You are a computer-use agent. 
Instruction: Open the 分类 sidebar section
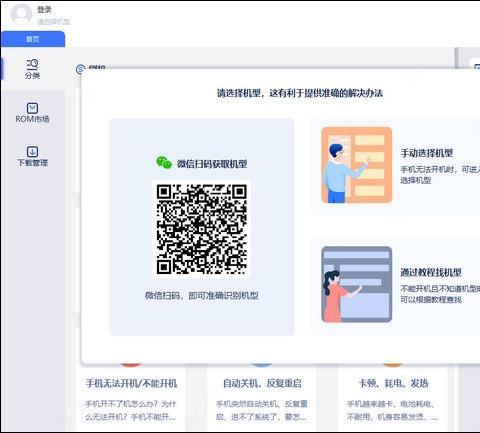point(32,69)
